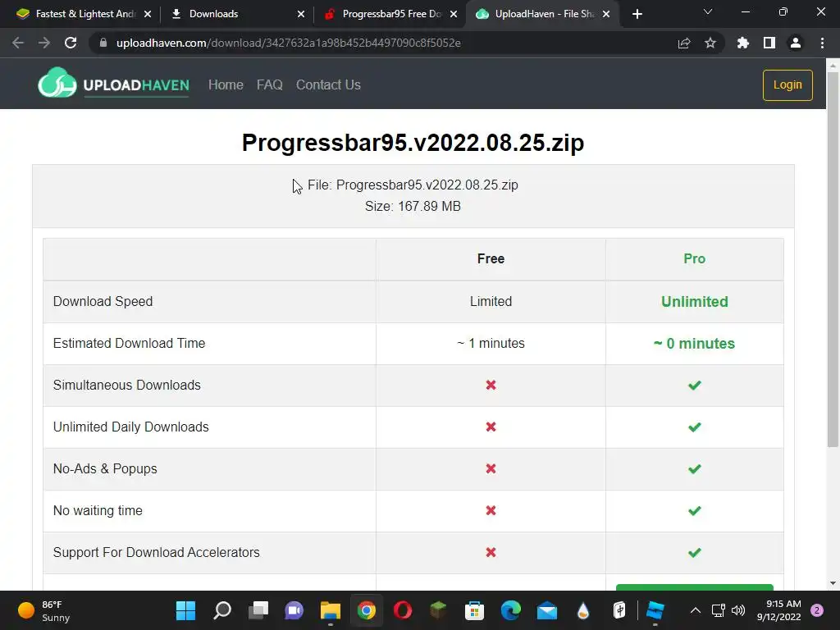840x630 pixels.
Task: Open the FAQ nav link
Action: click(x=269, y=84)
